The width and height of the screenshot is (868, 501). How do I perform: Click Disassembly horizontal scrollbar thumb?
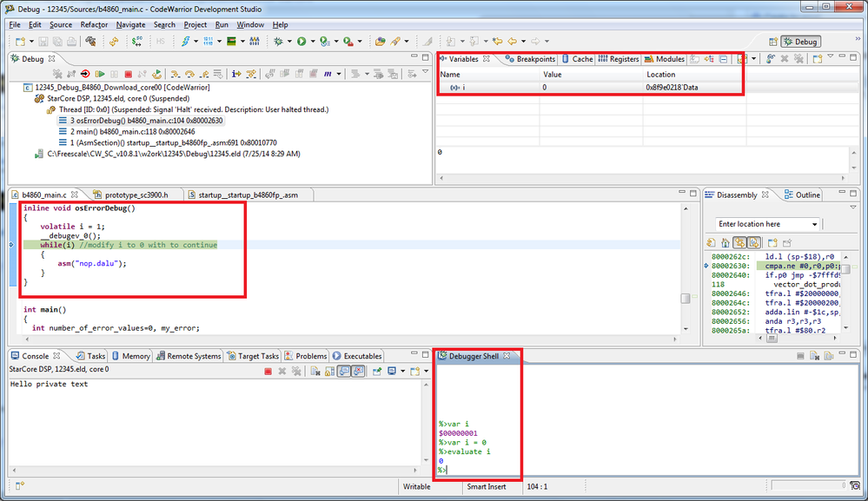click(x=772, y=339)
